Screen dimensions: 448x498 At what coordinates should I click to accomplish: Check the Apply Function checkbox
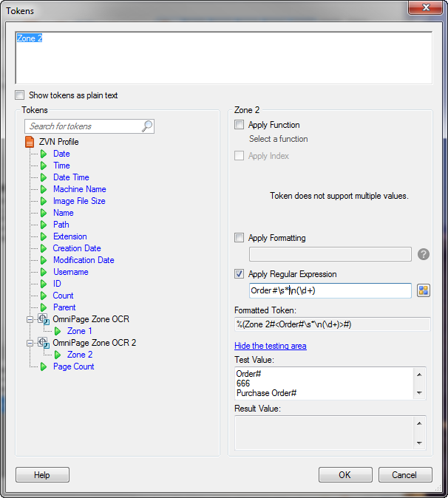(239, 125)
